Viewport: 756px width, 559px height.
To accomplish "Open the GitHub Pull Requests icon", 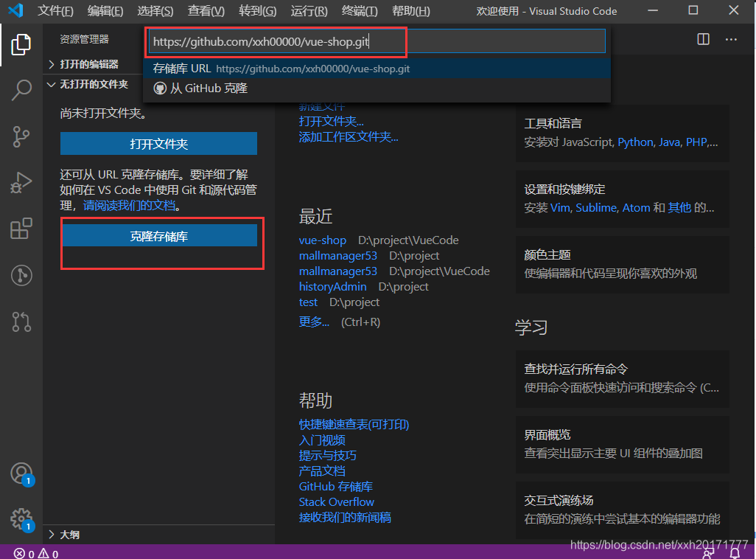I will tap(21, 322).
